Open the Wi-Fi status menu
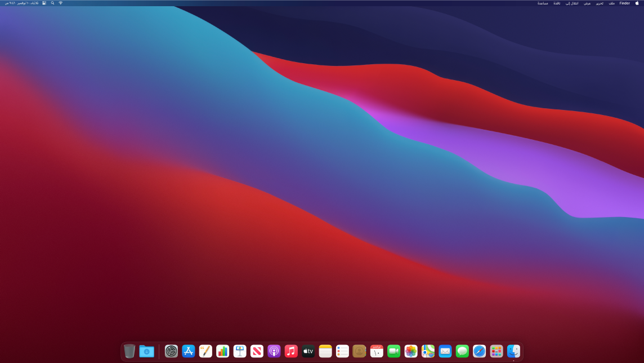644x363 pixels. pyautogui.click(x=61, y=3)
